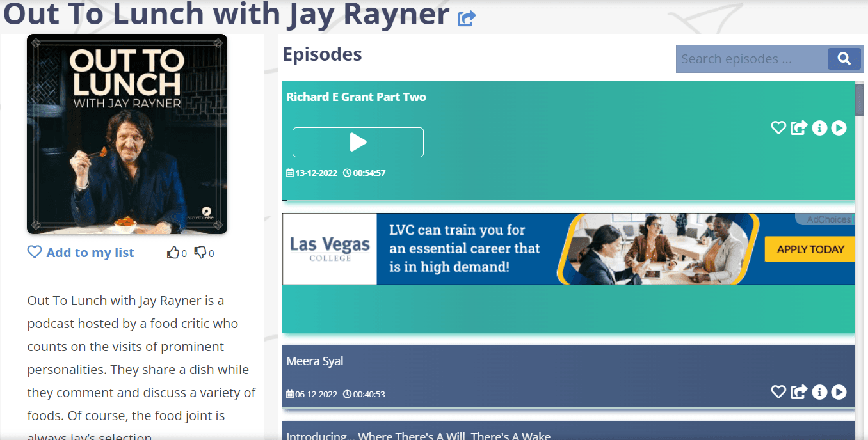Screen dimensions: 868x440
Task: Click the episode list scrollbar thumb
Action: pos(860,99)
